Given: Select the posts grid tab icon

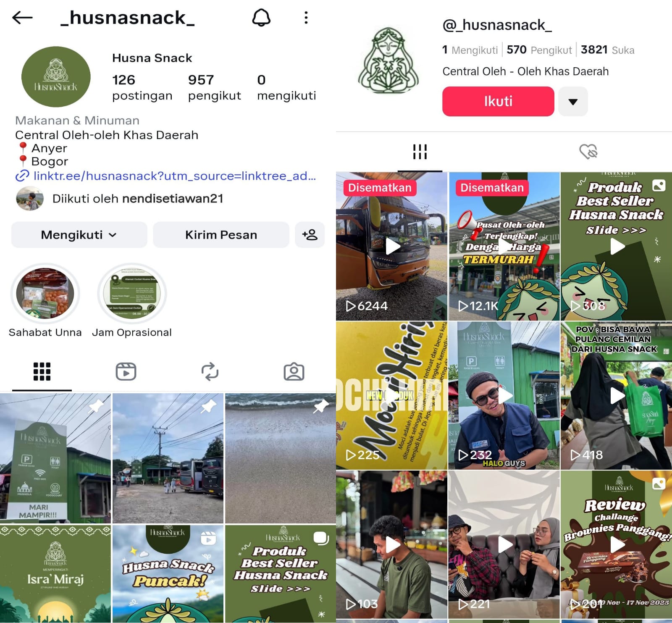Looking at the screenshot, I should click(x=42, y=372).
